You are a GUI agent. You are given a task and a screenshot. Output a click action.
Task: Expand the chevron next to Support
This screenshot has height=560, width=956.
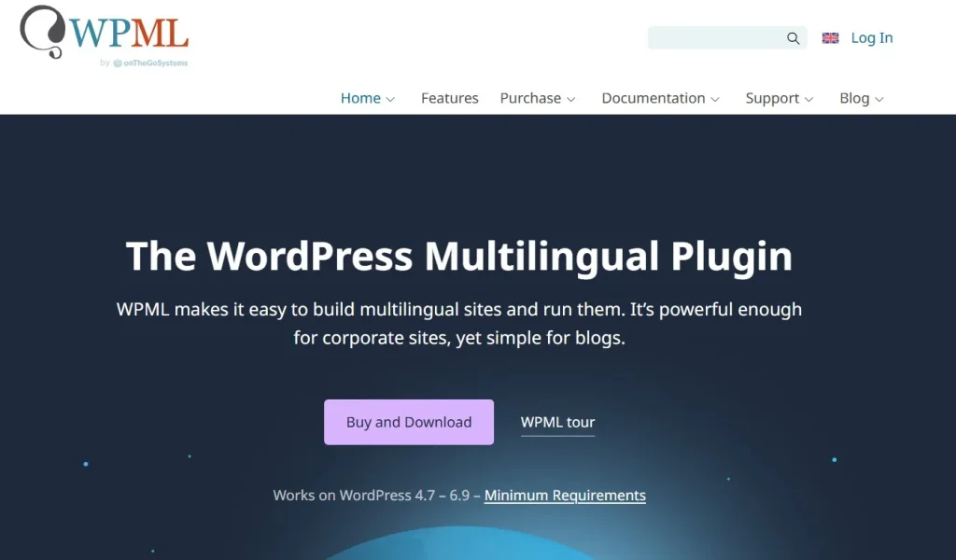click(809, 99)
